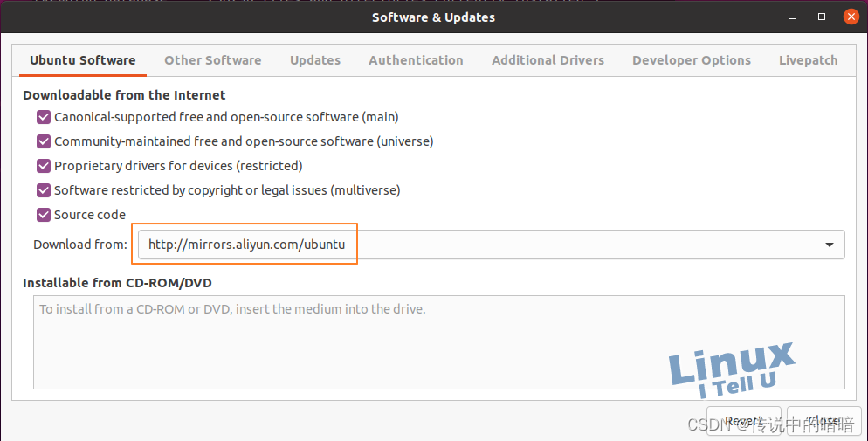Toggle Community-maintained software (universe) checkbox

point(44,141)
